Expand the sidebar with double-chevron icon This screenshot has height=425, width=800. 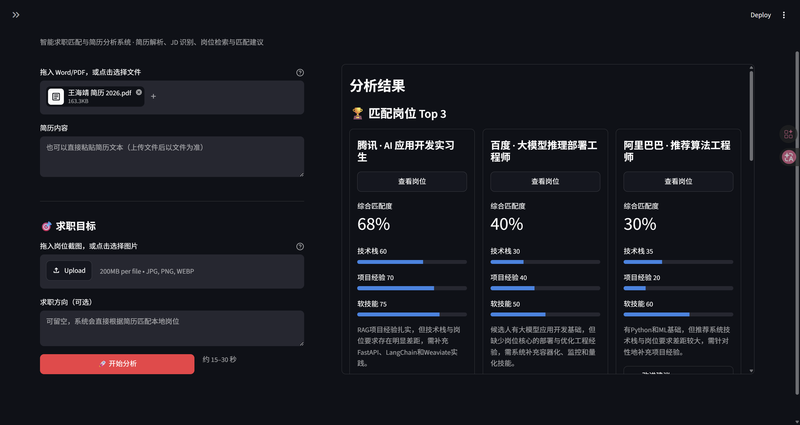click(16, 15)
